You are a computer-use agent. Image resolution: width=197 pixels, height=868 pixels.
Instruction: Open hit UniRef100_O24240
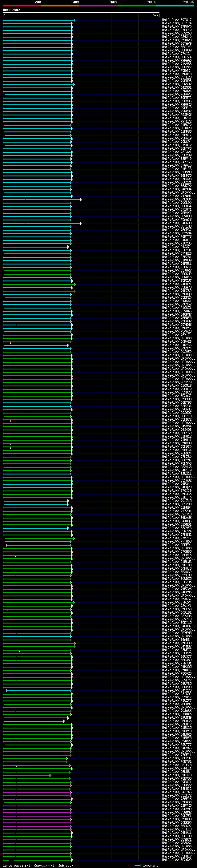pyautogui.click(x=177, y=37)
